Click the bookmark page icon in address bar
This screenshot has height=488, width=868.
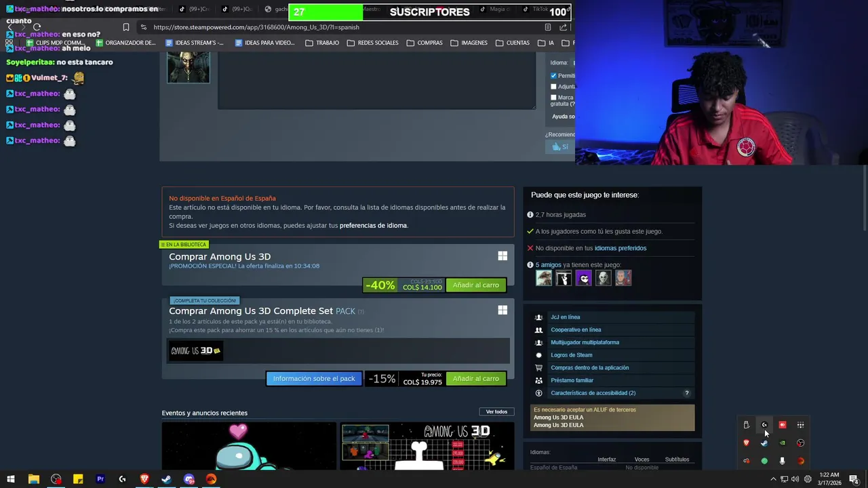coord(125,27)
